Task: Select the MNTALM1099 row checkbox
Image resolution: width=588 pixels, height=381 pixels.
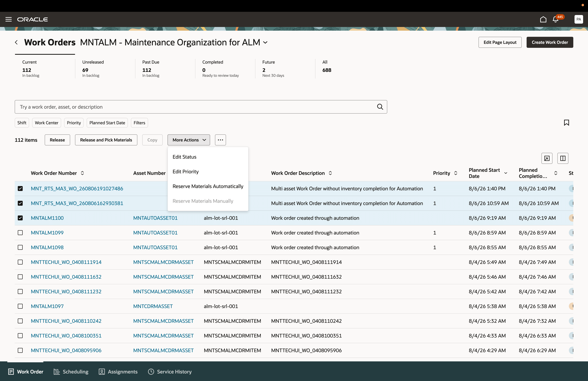Action: pyautogui.click(x=20, y=233)
